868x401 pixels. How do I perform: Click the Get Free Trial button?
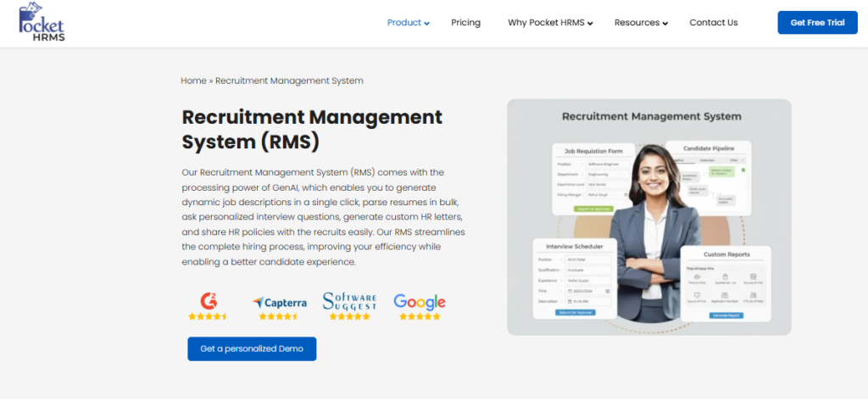(x=818, y=23)
